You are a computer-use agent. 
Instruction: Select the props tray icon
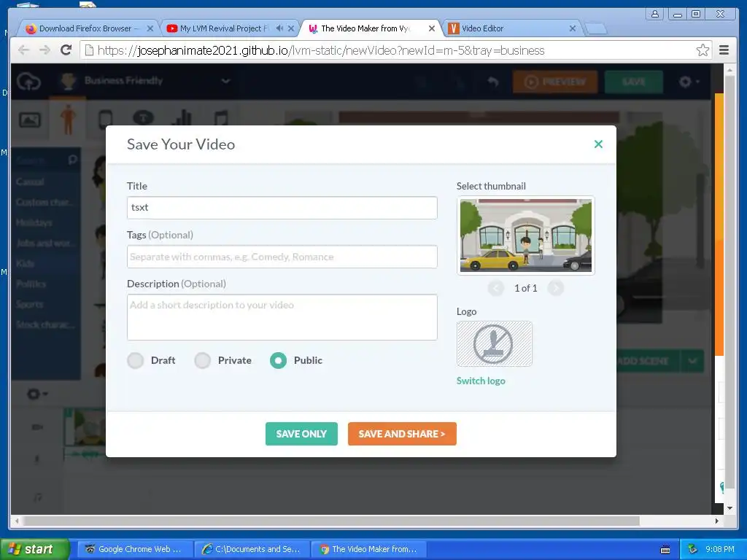click(106, 119)
